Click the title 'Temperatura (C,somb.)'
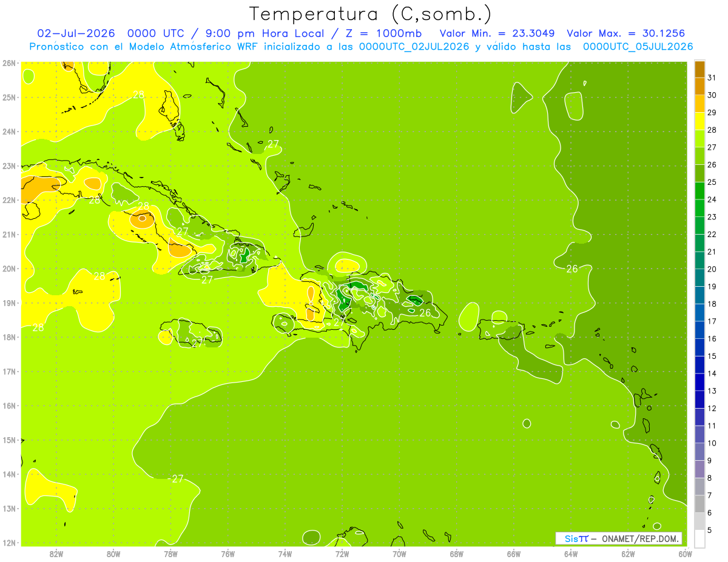The image size is (728, 562). (370, 14)
